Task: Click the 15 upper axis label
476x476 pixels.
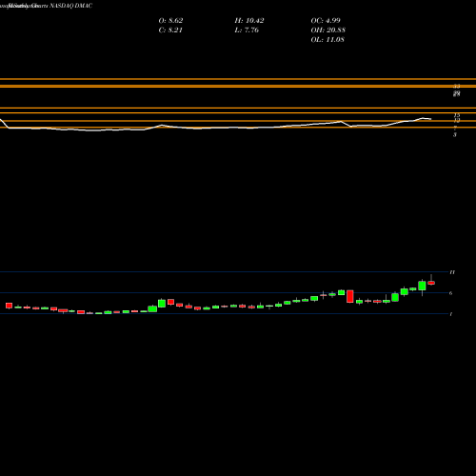Action: pyautogui.click(x=457, y=115)
